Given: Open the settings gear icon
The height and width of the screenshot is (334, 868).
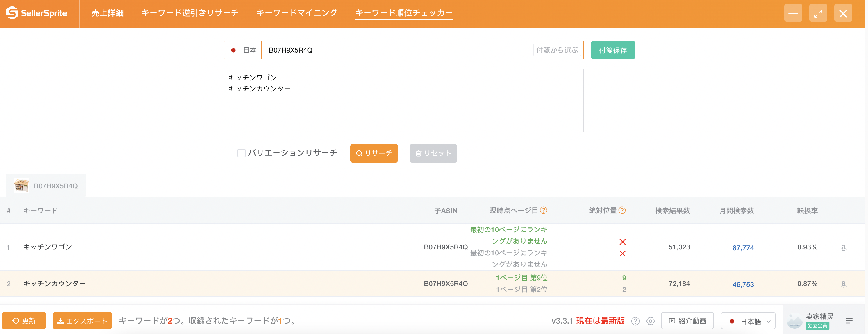Looking at the screenshot, I should (x=651, y=321).
